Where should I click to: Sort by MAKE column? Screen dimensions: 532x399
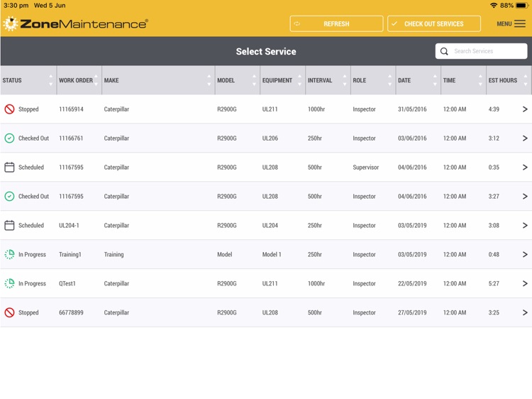158,80
